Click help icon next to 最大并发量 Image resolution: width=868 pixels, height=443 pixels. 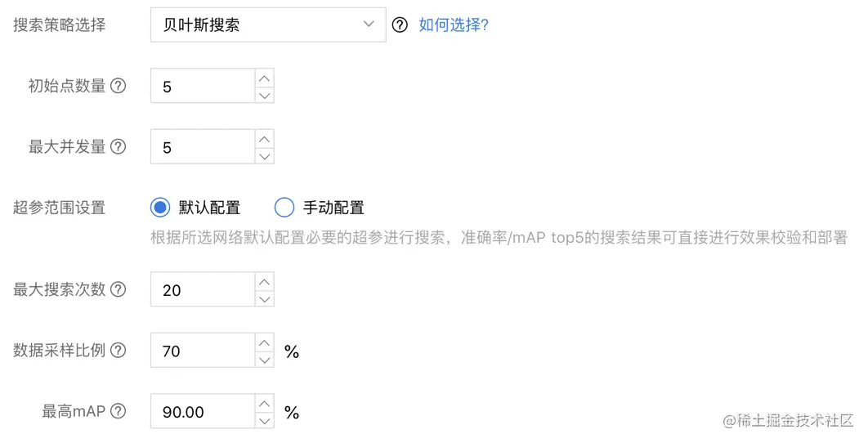pyautogui.click(x=118, y=147)
